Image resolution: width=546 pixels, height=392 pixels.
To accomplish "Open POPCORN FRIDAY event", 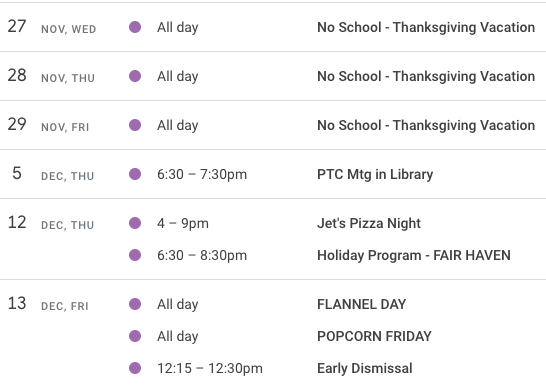I will click(x=374, y=336).
